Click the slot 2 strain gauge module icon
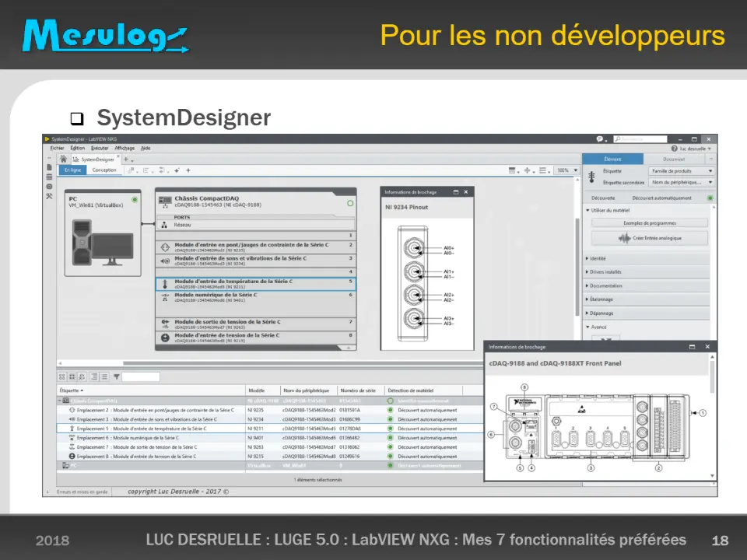 coord(165,247)
